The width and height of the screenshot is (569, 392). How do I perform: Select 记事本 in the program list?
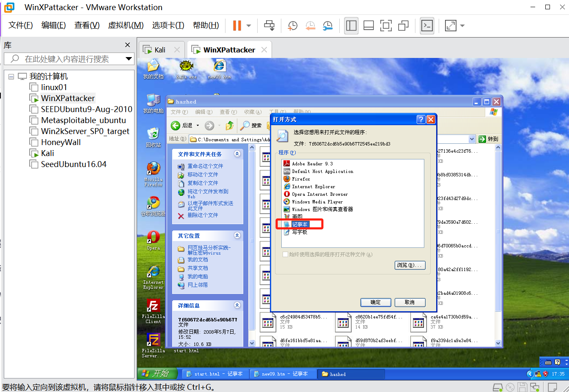(300, 225)
